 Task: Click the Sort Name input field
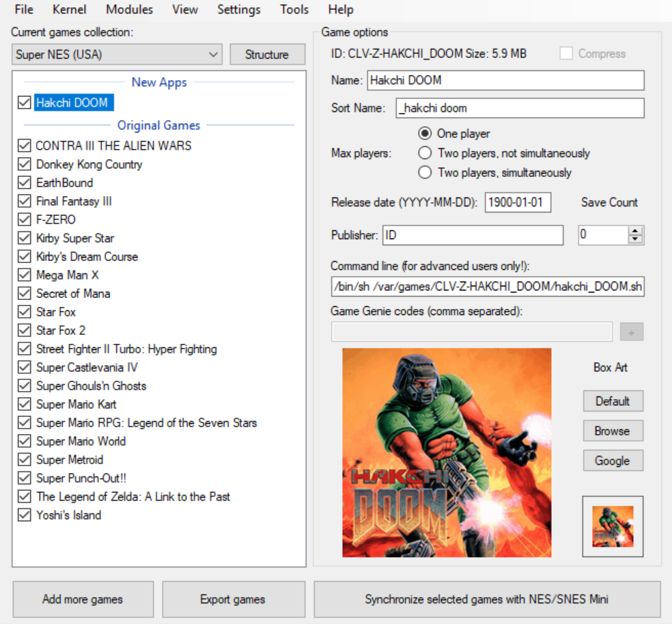point(520,108)
